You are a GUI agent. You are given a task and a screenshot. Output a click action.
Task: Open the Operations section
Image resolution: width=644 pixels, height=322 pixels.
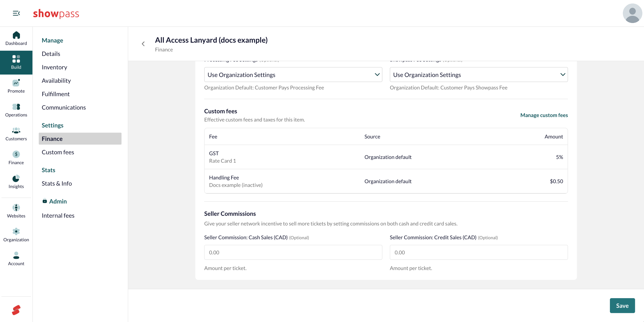[x=16, y=110]
